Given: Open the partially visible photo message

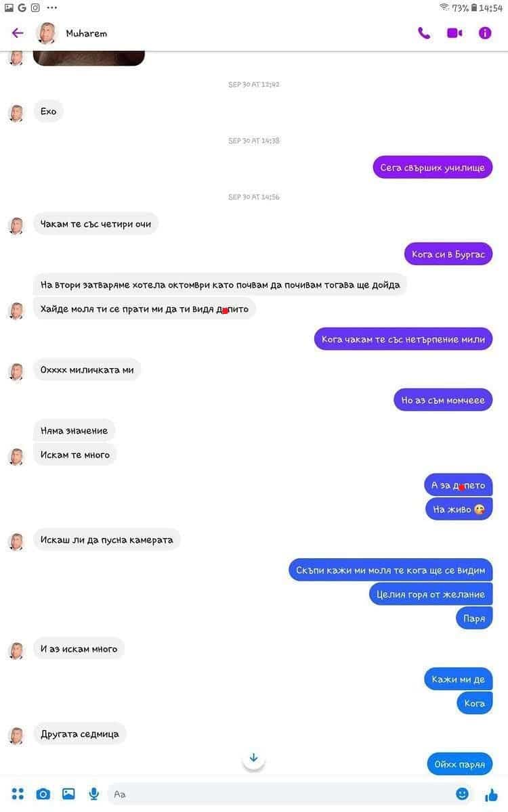Looking at the screenshot, I should (x=89, y=59).
